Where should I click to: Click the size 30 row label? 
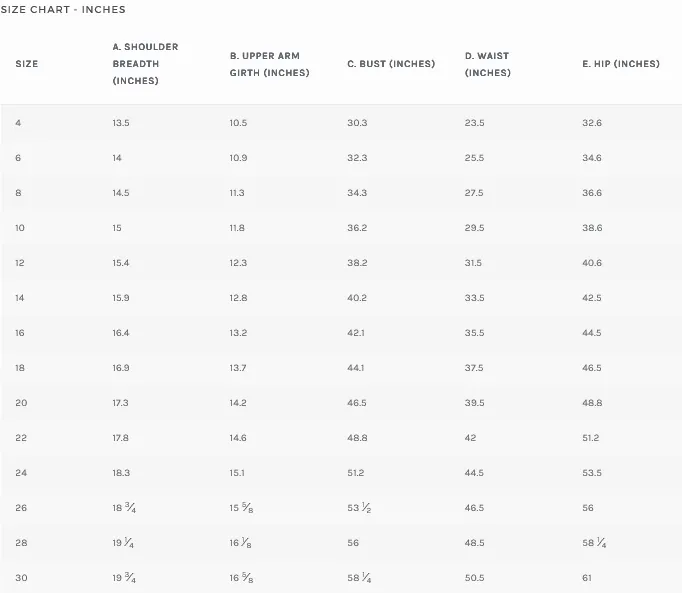(x=21, y=578)
